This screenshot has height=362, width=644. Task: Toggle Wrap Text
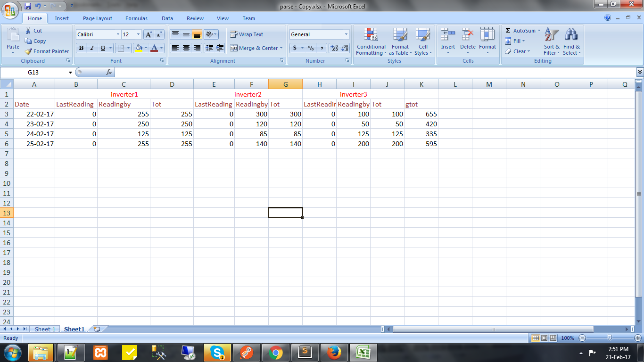click(247, 34)
